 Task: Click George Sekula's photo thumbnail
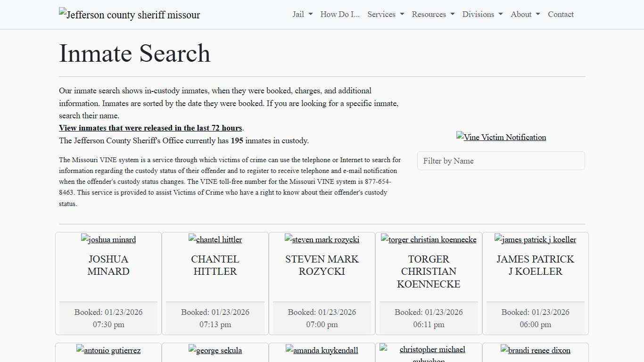pos(215,350)
